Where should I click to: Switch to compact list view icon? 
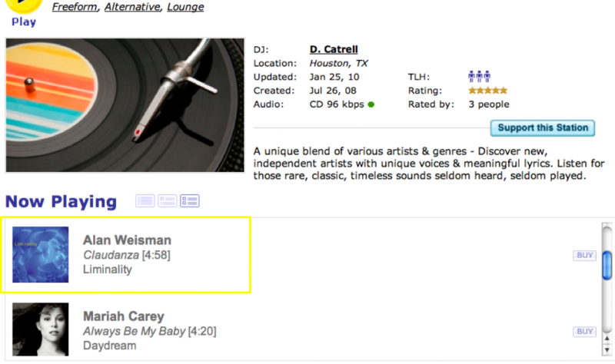145,201
